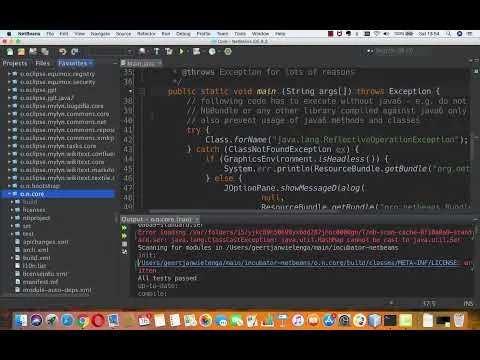This screenshot has width=480, height=360.
Task: Open the LICENSE path link in Output
Action: [297, 263]
